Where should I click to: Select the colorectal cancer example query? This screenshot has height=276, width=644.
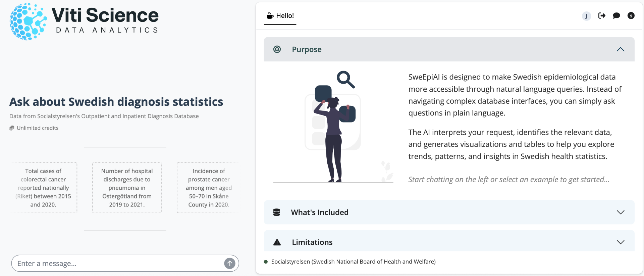(x=43, y=188)
